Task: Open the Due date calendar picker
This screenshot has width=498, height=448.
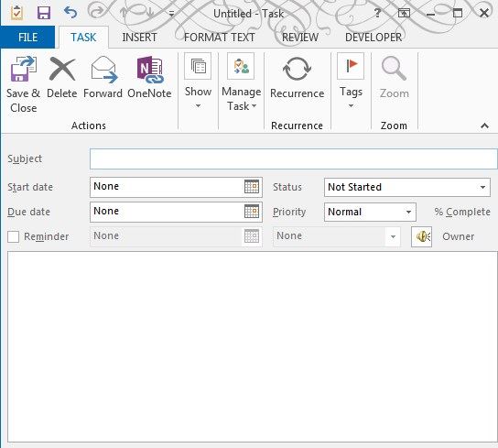Action: click(252, 212)
